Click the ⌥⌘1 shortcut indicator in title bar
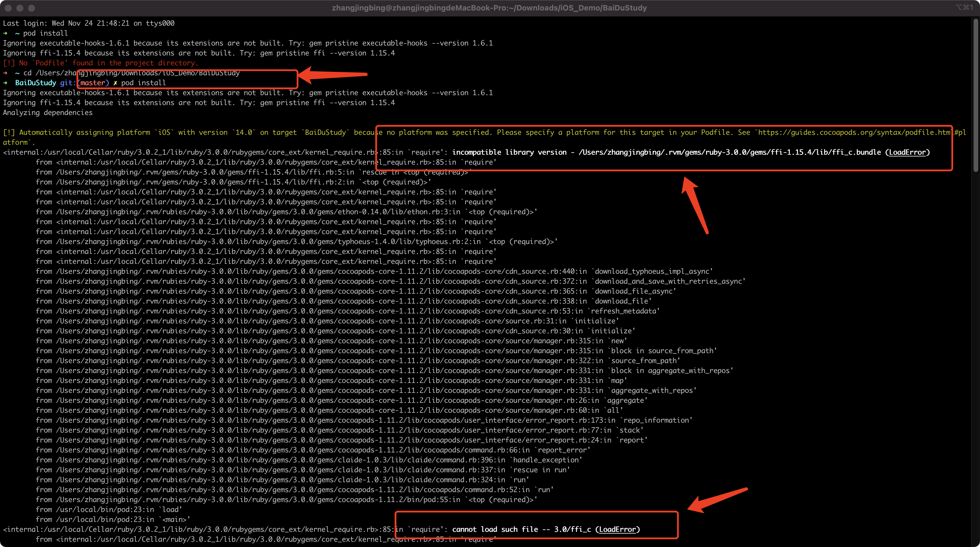The width and height of the screenshot is (980, 547). point(964,7)
